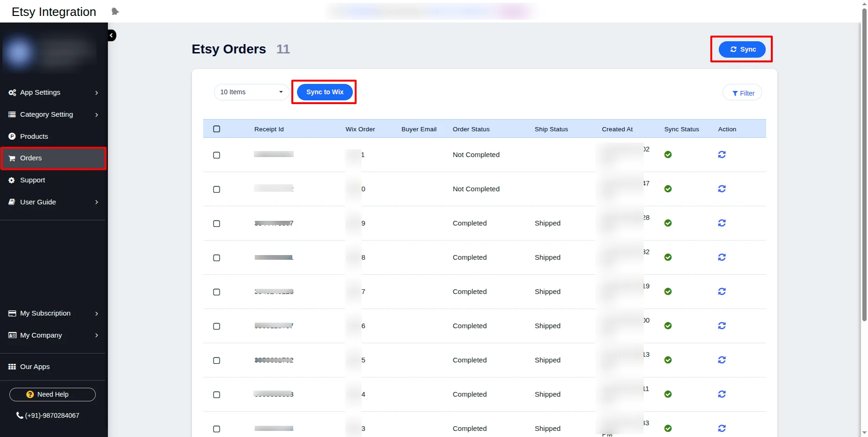
Task: Open the 10 Items page size dropdown
Action: click(x=251, y=92)
